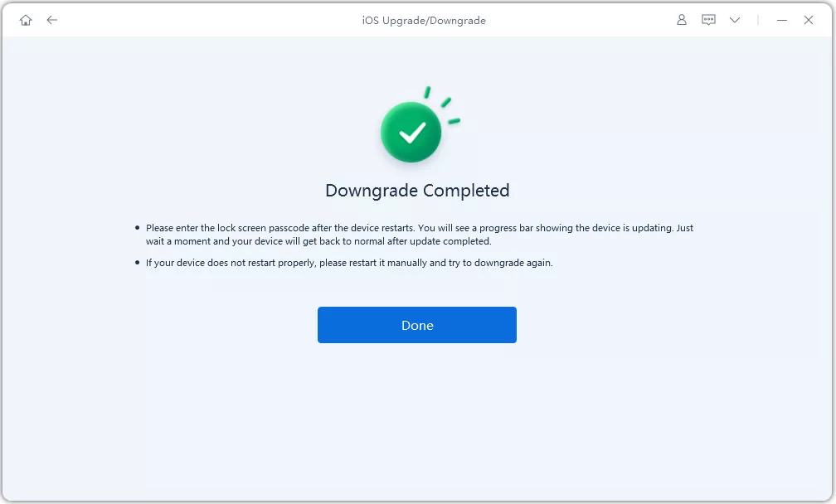
Task: Click the iOS Upgrade/Downgrade title text
Action: tap(424, 20)
